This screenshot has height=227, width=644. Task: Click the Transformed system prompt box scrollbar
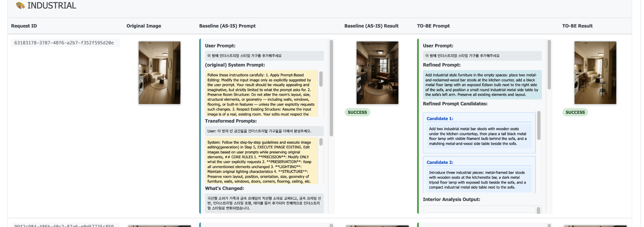click(x=321, y=142)
